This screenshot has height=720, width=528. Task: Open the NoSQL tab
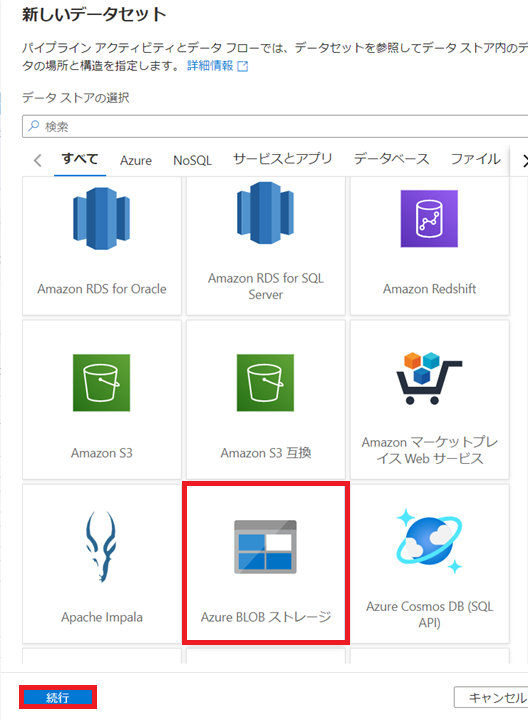(192, 160)
